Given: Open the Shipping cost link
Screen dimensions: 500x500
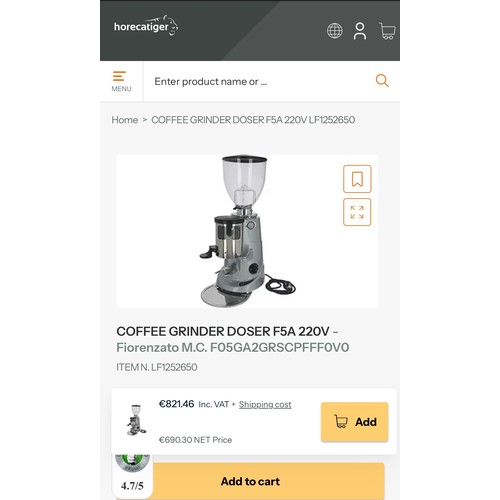Looking at the screenshot, I should 265,405.
